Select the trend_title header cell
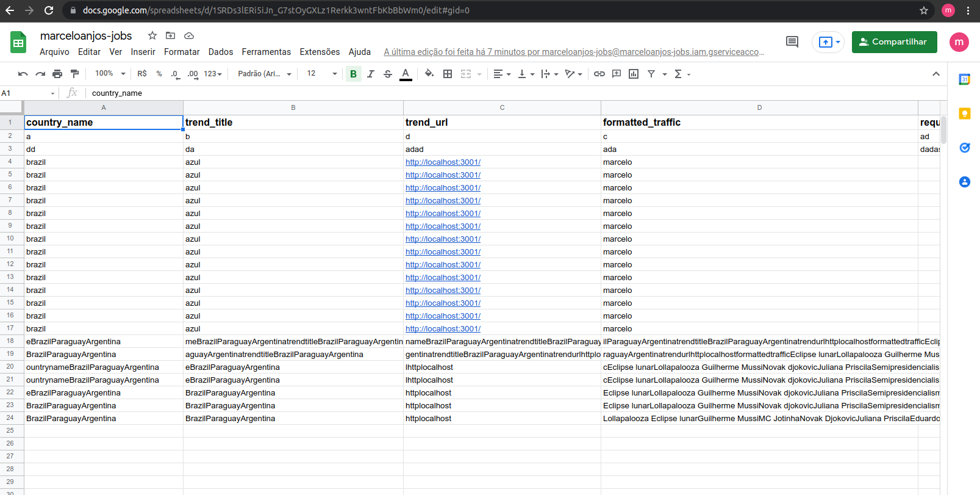The width and height of the screenshot is (980, 495). coord(293,123)
